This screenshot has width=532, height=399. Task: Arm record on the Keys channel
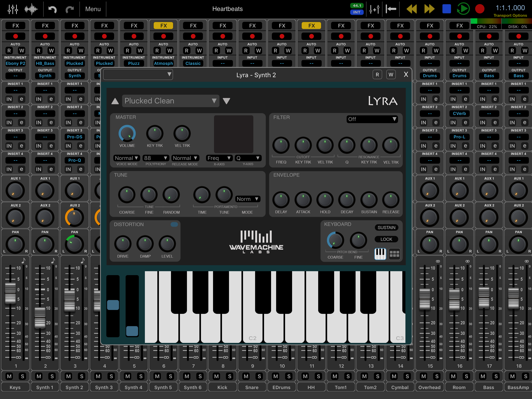(15, 36)
